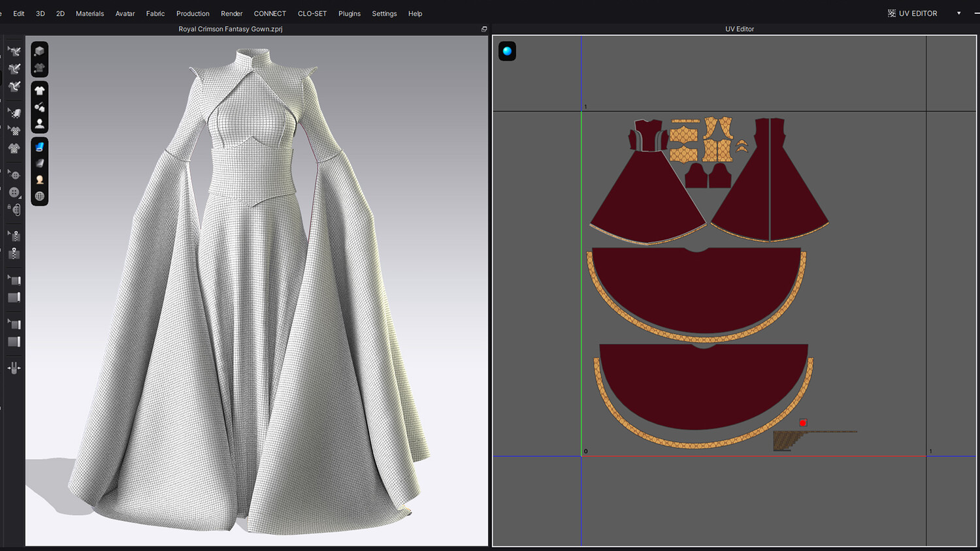The image size is (980, 551).
Task: Click the UV EDITOR workspace mode icon
Action: click(892, 13)
